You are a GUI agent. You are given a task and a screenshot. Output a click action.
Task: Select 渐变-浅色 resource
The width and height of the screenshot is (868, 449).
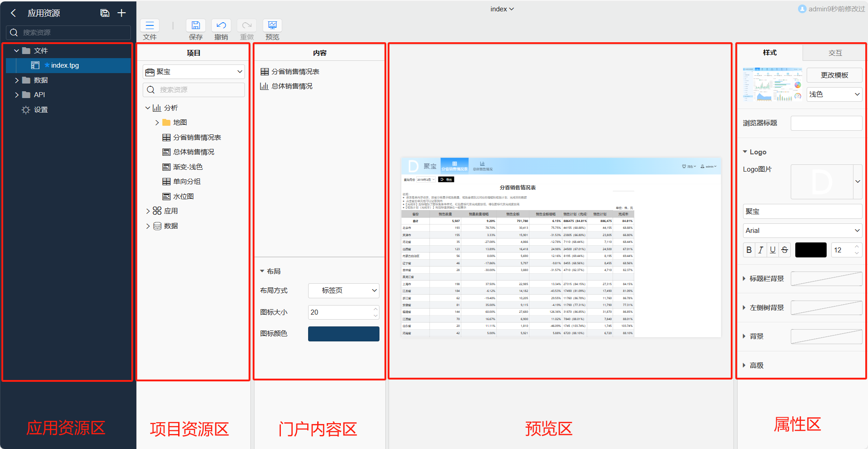pos(183,167)
